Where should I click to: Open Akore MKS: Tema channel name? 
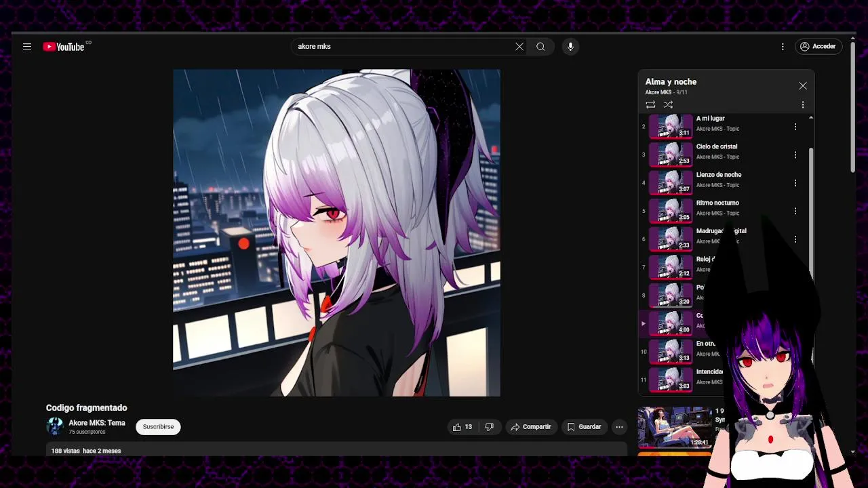click(x=97, y=423)
